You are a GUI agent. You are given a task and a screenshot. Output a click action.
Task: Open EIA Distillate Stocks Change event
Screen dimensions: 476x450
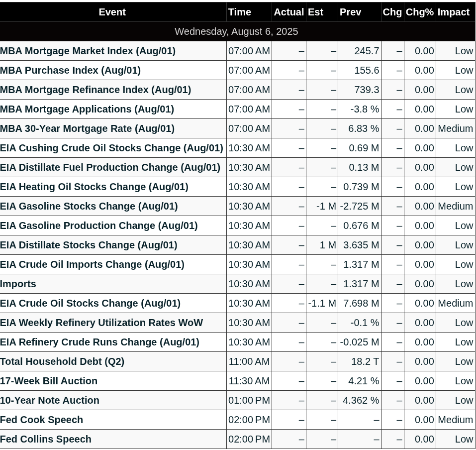point(89,245)
